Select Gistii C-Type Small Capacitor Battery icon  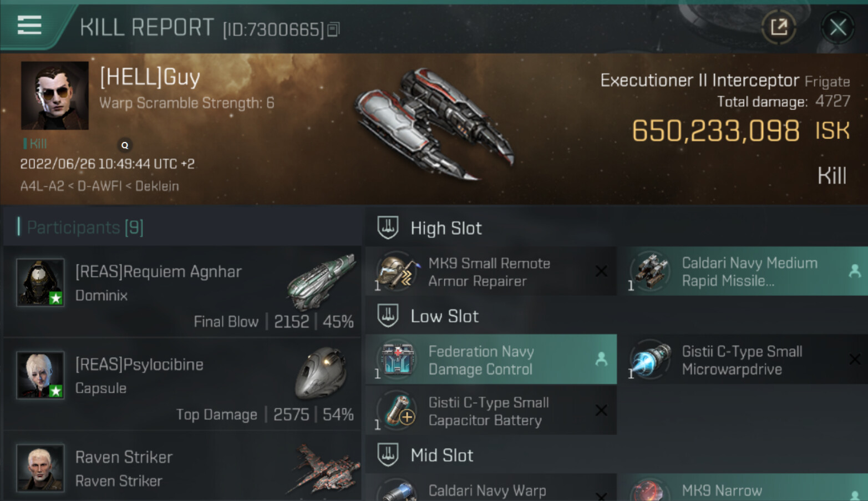[x=396, y=411]
